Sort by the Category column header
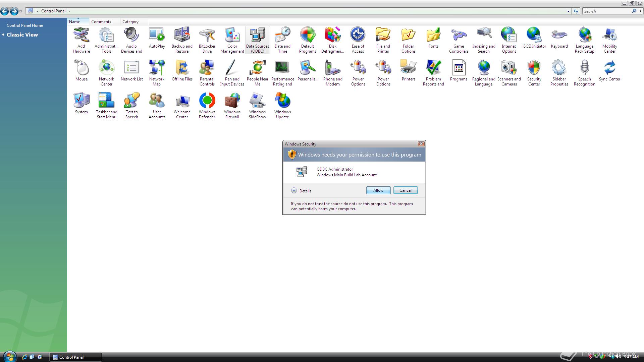Screen dimensions: 644x362 (130, 22)
